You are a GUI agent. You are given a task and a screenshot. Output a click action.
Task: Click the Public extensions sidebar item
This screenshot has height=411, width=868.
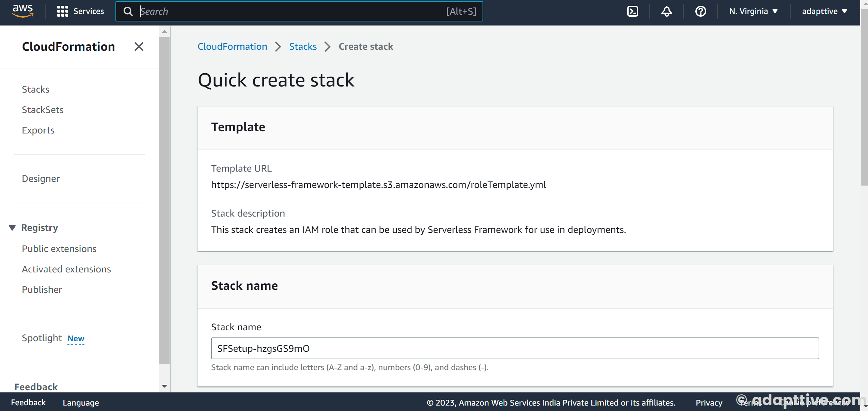[x=59, y=248]
